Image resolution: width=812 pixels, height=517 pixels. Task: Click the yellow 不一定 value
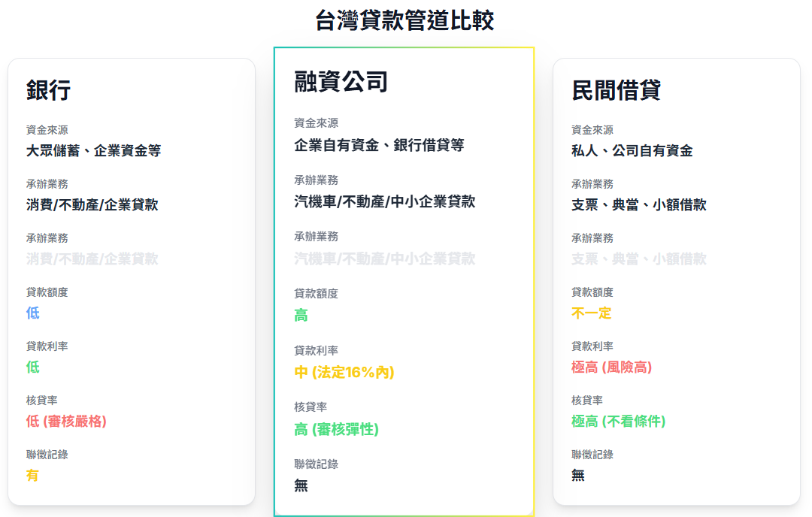pos(591,313)
